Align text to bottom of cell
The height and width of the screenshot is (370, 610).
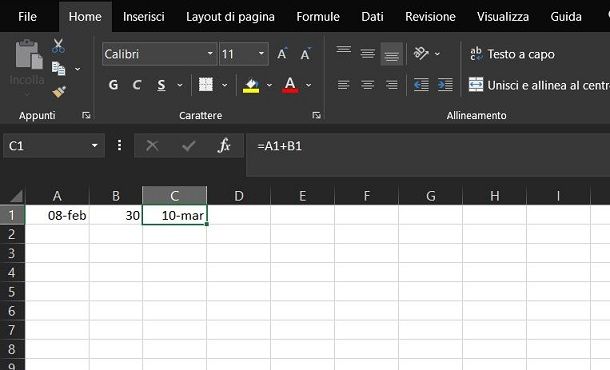point(391,54)
